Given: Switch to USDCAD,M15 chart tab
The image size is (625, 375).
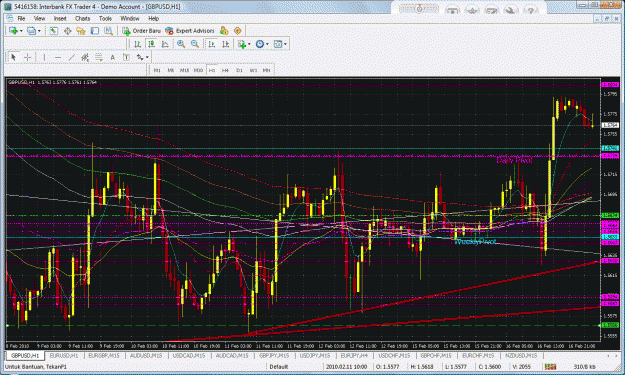Looking at the screenshot, I should click(x=189, y=355).
